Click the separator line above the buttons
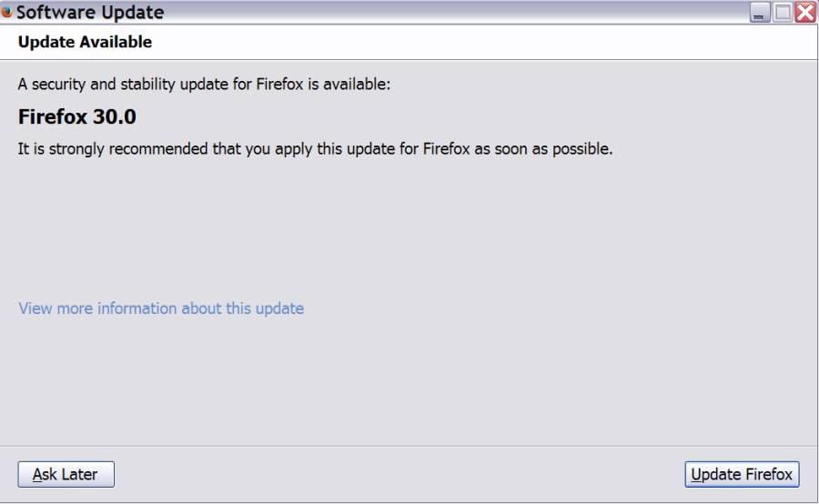The height and width of the screenshot is (504, 819). coord(409,446)
